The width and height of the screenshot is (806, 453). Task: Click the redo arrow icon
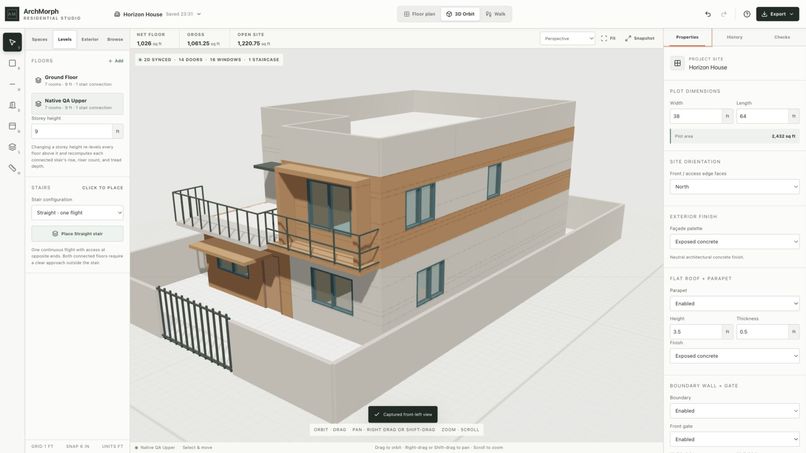(724, 14)
